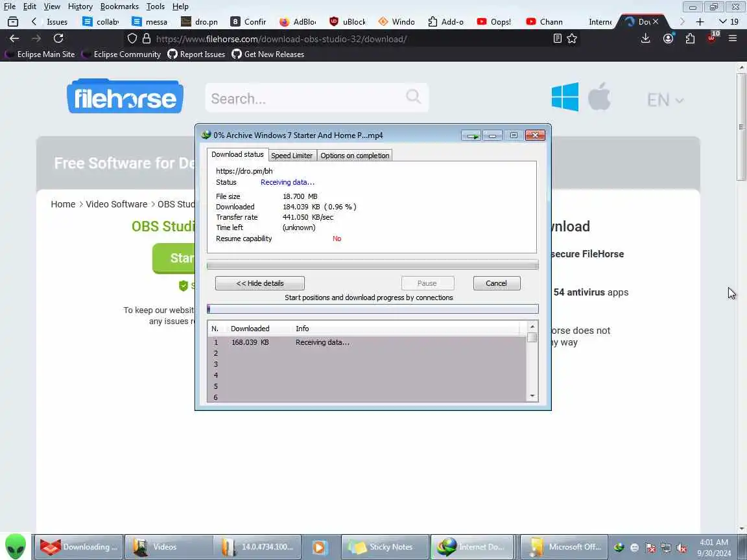
Task: Toggle reader view icon in address bar
Action: (x=558, y=39)
